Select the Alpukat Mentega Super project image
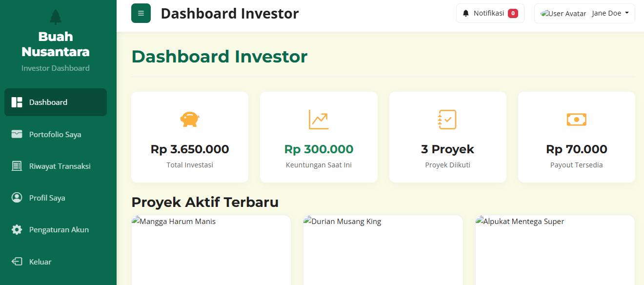This screenshot has height=285, width=644. 555,250
